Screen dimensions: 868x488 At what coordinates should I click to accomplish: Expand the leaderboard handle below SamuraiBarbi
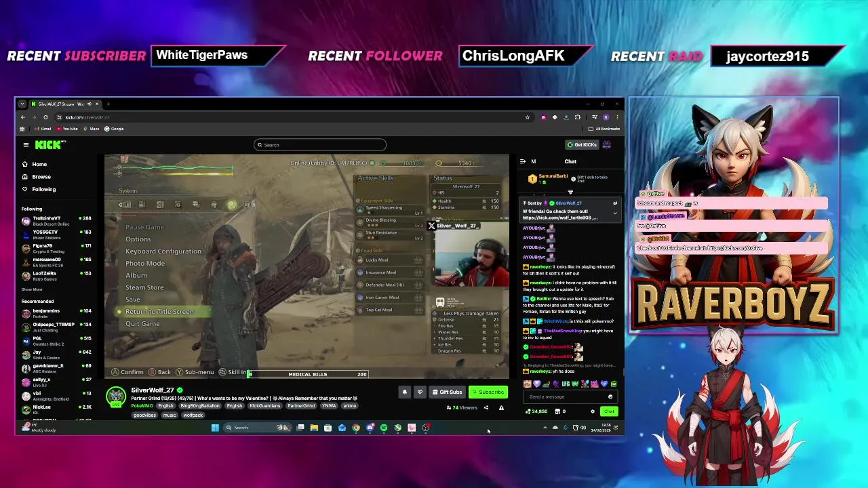click(x=570, y=192)
